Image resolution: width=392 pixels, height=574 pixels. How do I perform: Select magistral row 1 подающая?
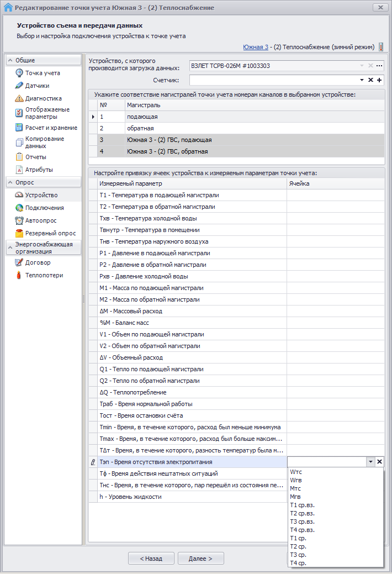(x=236, y=117)
